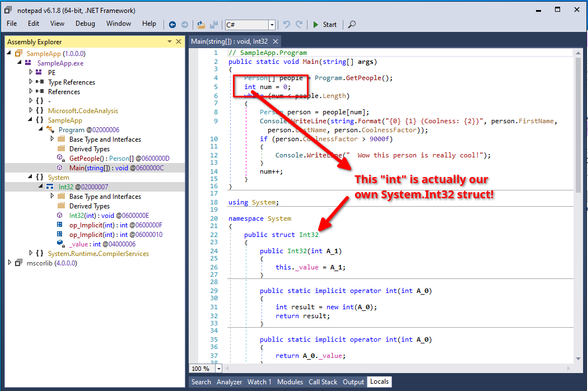
Task: Click the navigate backward arrow icon
Action: 172,25
